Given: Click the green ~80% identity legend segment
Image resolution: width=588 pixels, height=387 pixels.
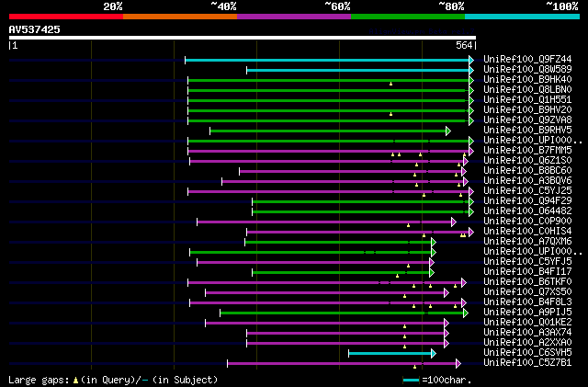Looking at the screenshot, I should [408, 17].
